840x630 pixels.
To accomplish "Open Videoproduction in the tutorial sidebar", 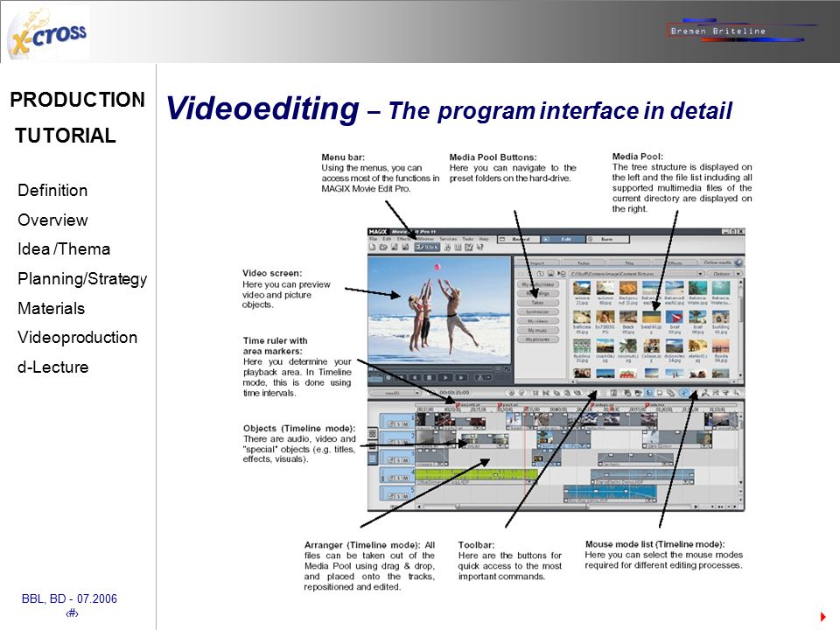I will 78,338.
